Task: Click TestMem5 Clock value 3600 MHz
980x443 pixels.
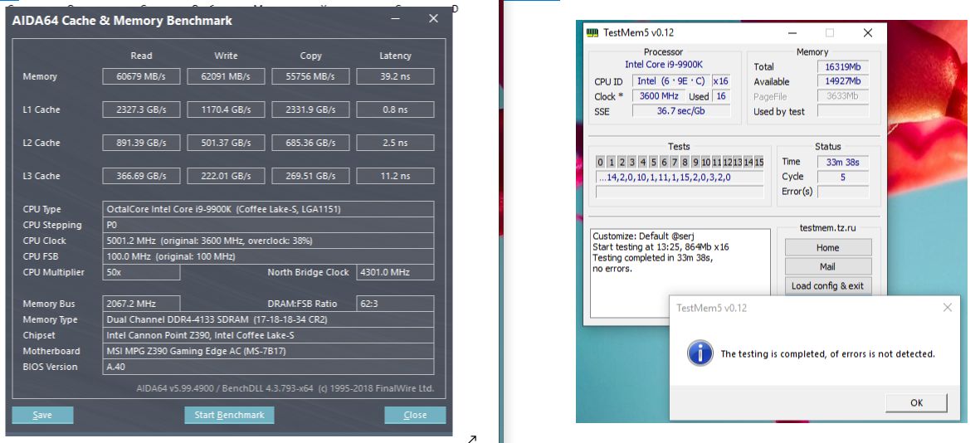Action: click(659, 96)
